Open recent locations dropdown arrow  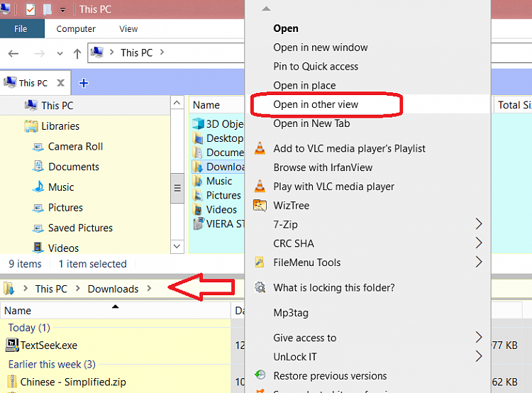(x=60, y=53)
